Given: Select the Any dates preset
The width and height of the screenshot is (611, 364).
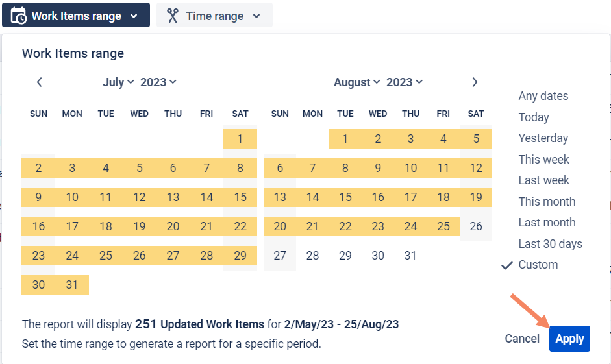Looking at the screenshot, I should click(543, 96).
